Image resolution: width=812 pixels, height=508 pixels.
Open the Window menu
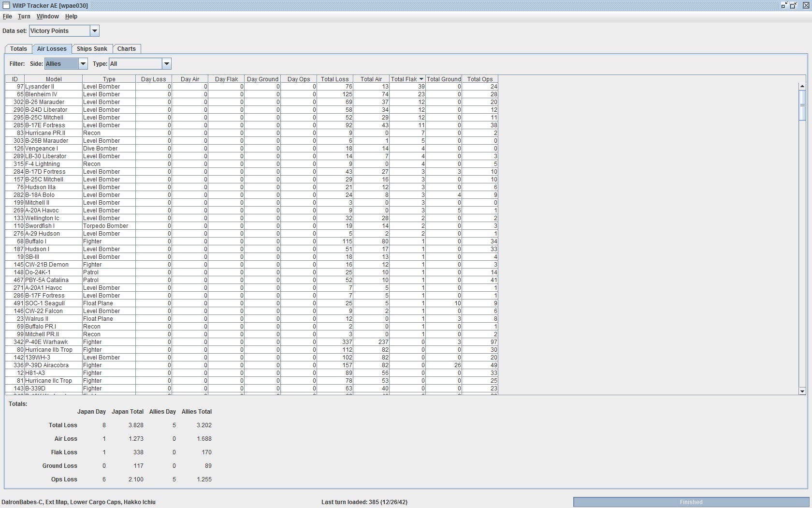(x=48, y=16)
